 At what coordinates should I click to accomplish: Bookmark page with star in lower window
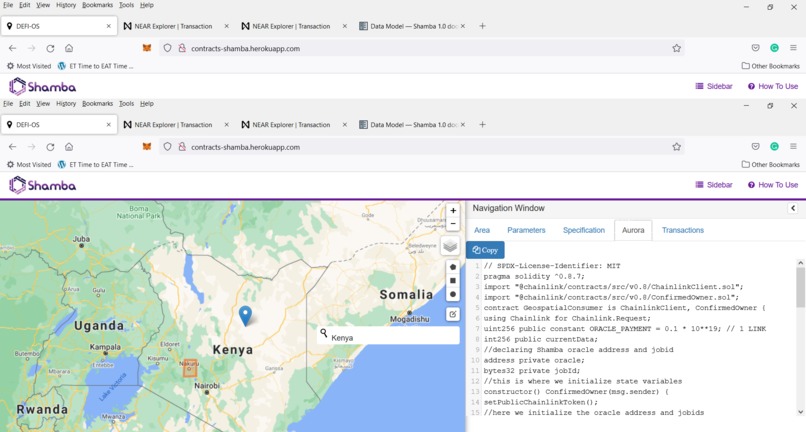[x=676, y=147]
